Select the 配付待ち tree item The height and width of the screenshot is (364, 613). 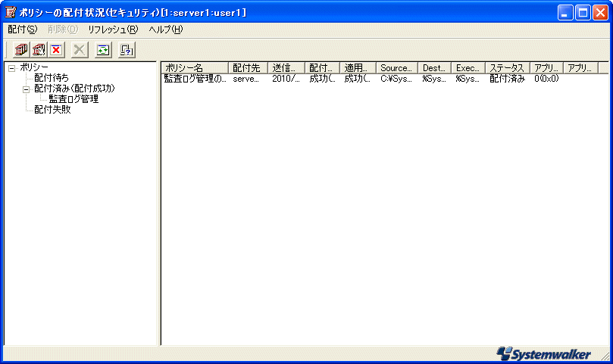pyautogui.click(x=52, y=78)
